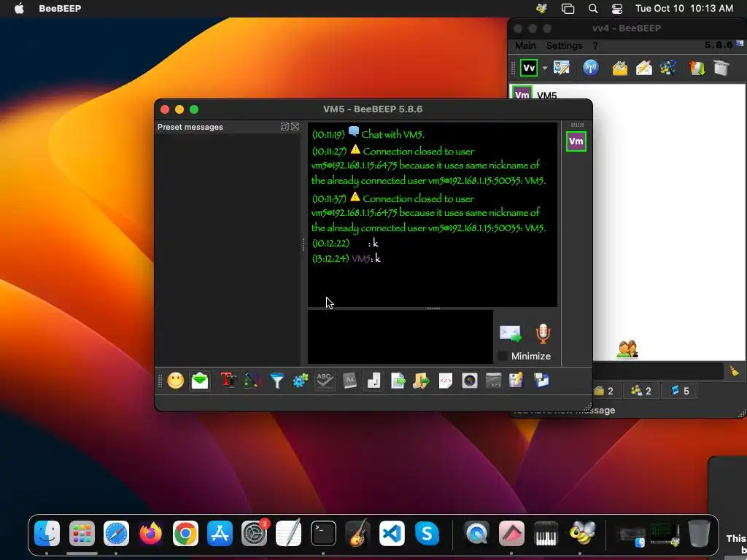
Task: Switch to the groups tab showing 2
Action: 640,391
